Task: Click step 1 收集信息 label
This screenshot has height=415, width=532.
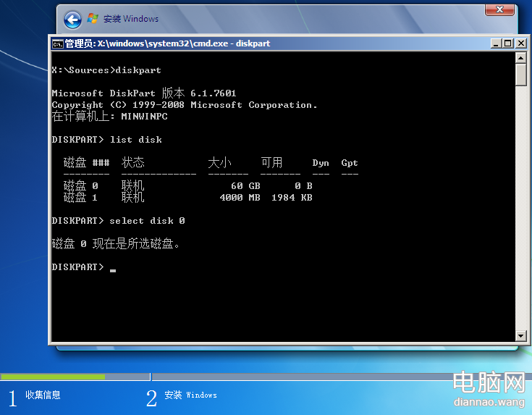Action: [x=43, y=395]
